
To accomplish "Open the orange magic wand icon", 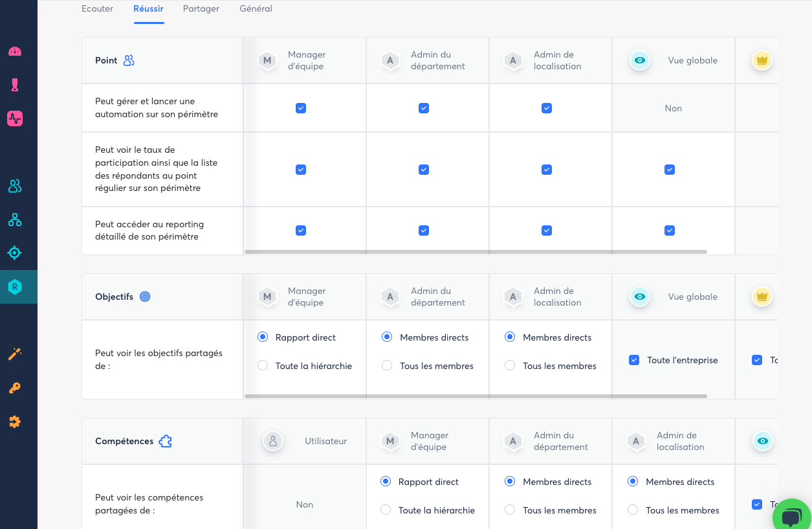I will tap(15, 354).
